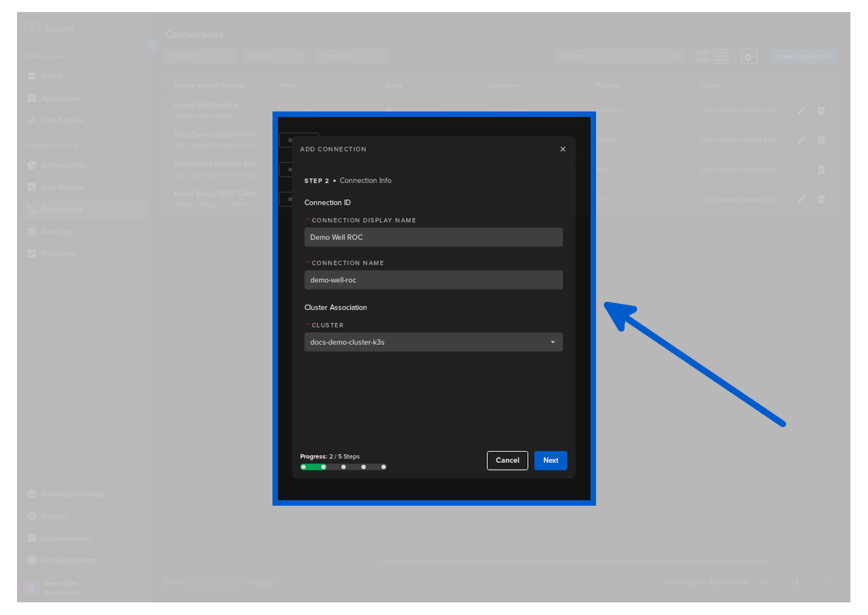Expand the Protocols filter dropdown
Image resolution: width=868 pixels, height=615 pixels.
[x=352, y=57]
